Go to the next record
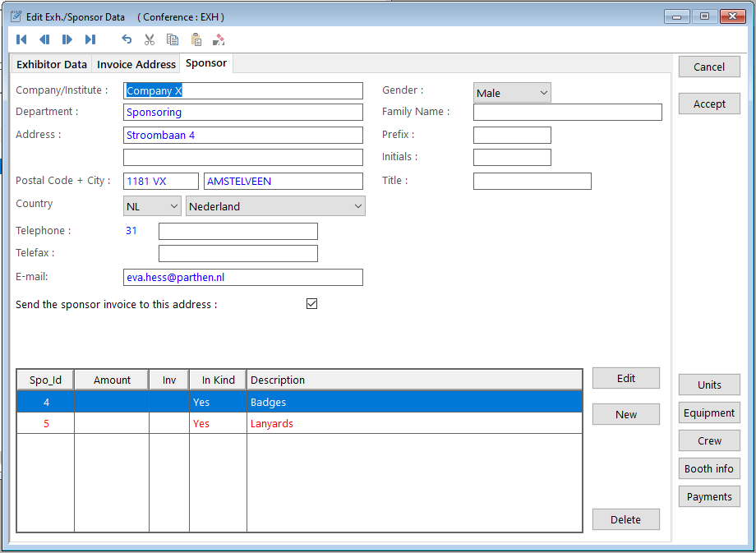Viewport: 756px width, 553px height. pyautogui.click(x=67, y=39)
